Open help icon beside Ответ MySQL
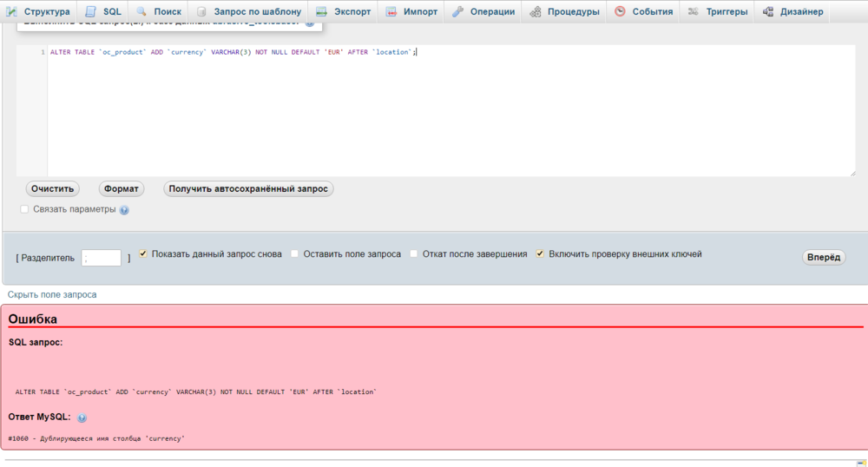868x467 pixels. coord(82,418)
